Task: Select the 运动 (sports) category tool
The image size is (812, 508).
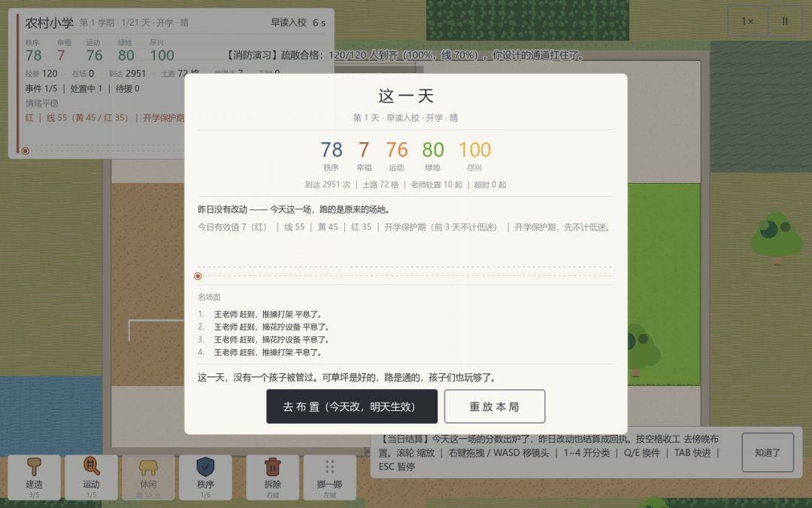Action: [x=91, y=477]
